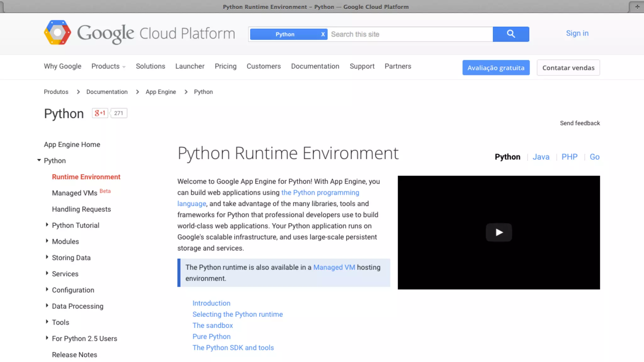Open the Documentation nav item
Image resolution: width=644 pixels, height=362 pixels.
[x=315, y=66]
